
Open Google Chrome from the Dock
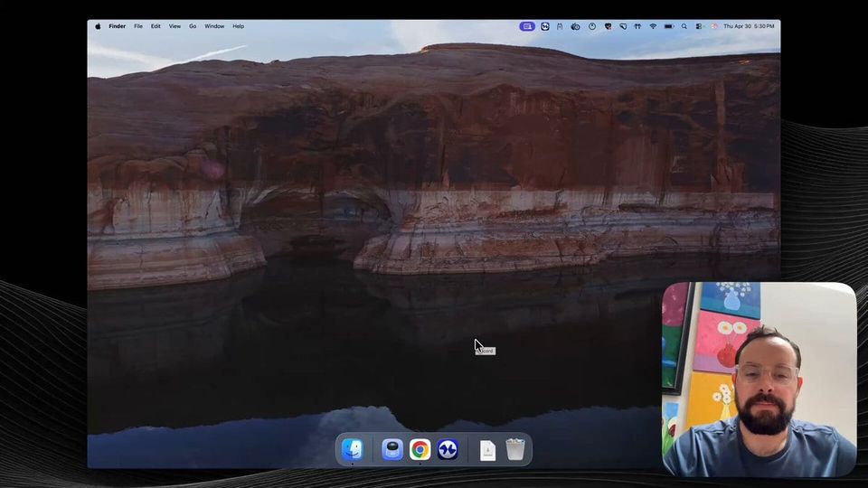coord(420,449)
